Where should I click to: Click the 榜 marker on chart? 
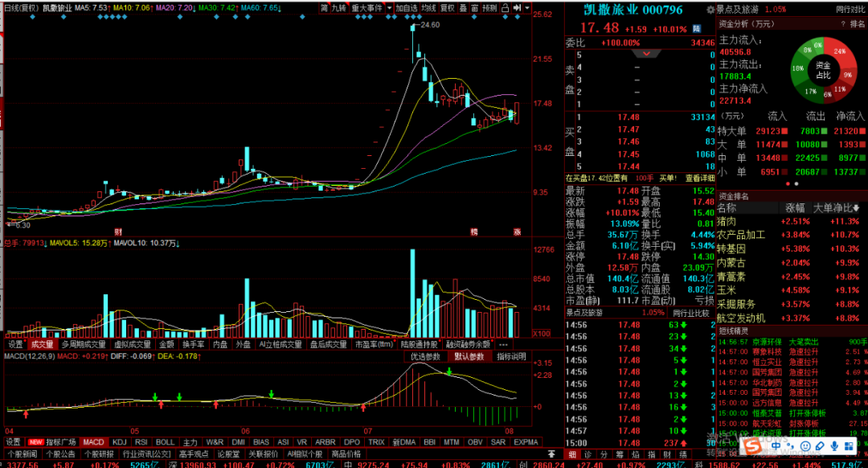pyautogui.click(x=474, y=232)
